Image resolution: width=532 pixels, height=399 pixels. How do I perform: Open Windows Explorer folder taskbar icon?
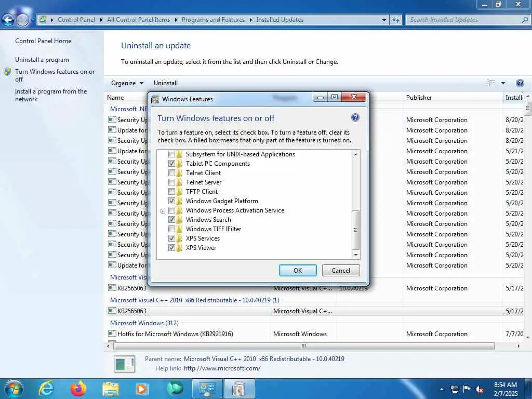(x=111, y=389)
